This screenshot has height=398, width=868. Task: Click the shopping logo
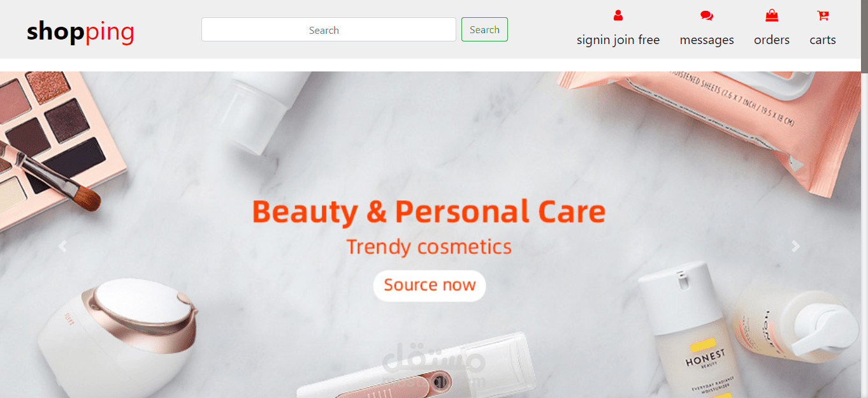[x=80, y=31]
